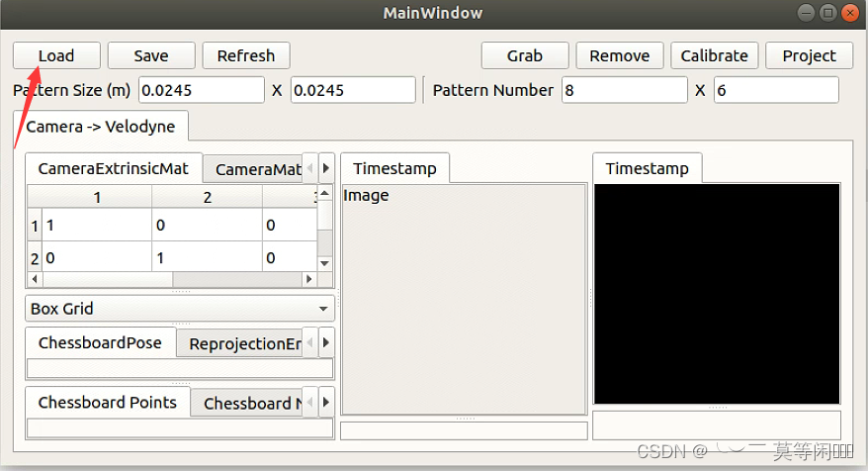Select matrix cell row 1 column 2
Viewport: 868px width, 471px height.
pos(207,225)
